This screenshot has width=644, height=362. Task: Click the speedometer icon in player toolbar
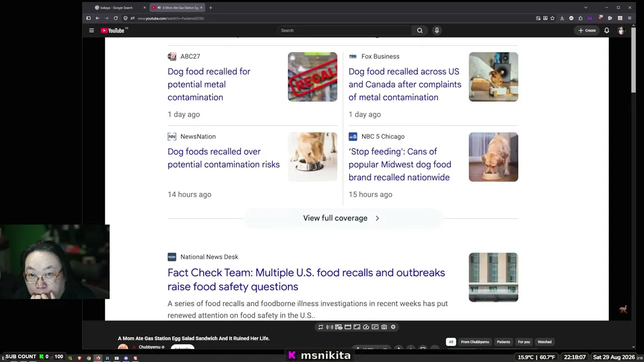[366, 327]
